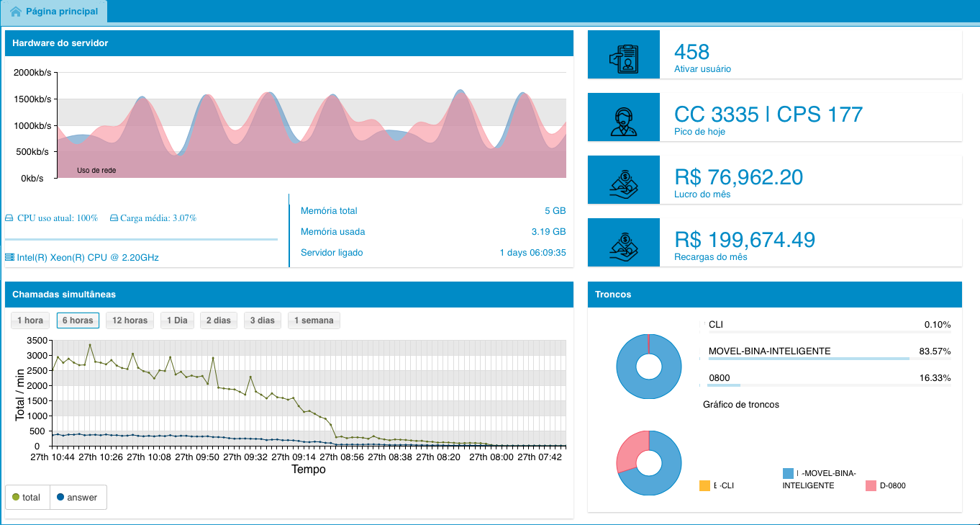Click the CPU uso atual drive icon
The width and height of the screenshot is (980, 525).
[x=9, y=218]
